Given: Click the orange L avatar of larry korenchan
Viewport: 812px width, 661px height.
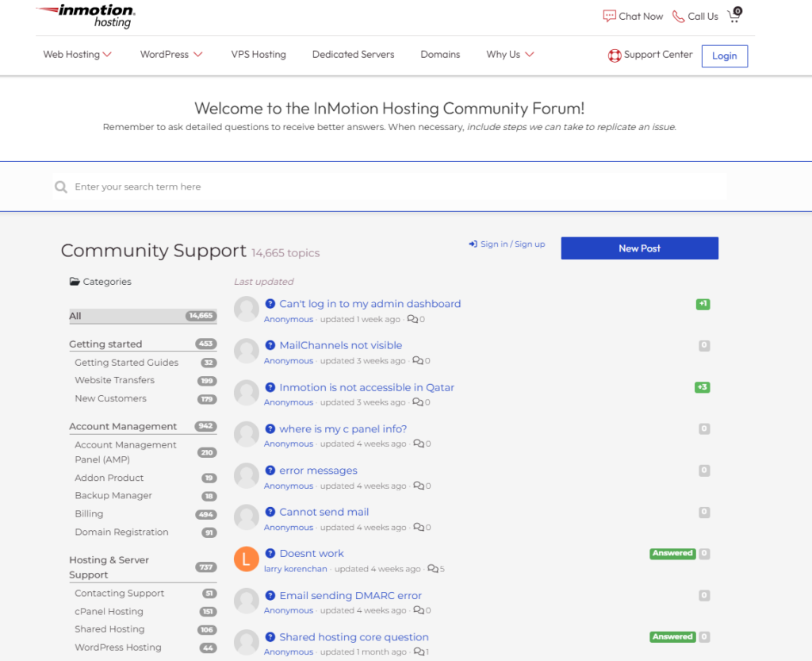Looking at the screenshot, I should coord(247,559).
